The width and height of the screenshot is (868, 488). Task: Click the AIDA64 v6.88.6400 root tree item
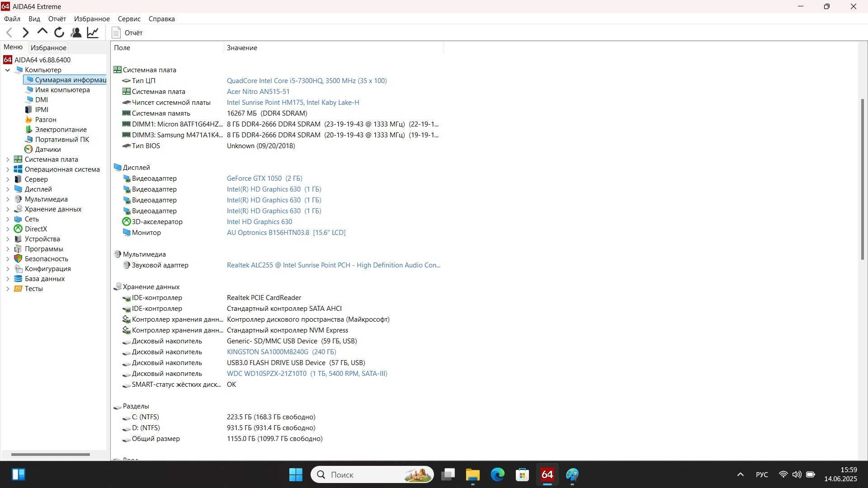37,60
